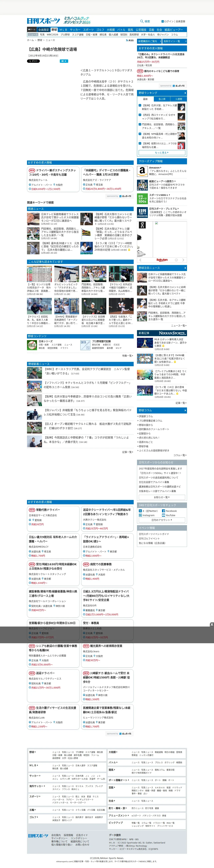Viewport: 214px width, 868px height.
Task: Select MLB in the main navigation
Action: point(63,30)
